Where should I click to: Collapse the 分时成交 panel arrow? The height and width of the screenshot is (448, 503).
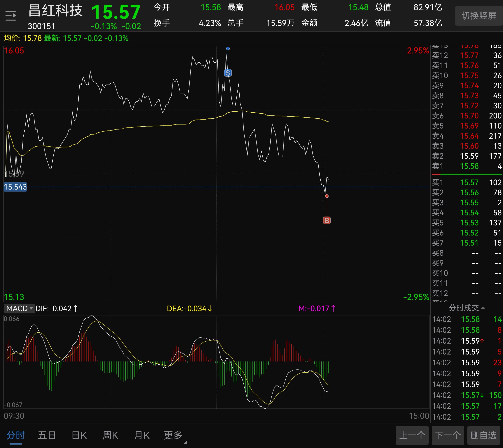(x=483, y=308)
